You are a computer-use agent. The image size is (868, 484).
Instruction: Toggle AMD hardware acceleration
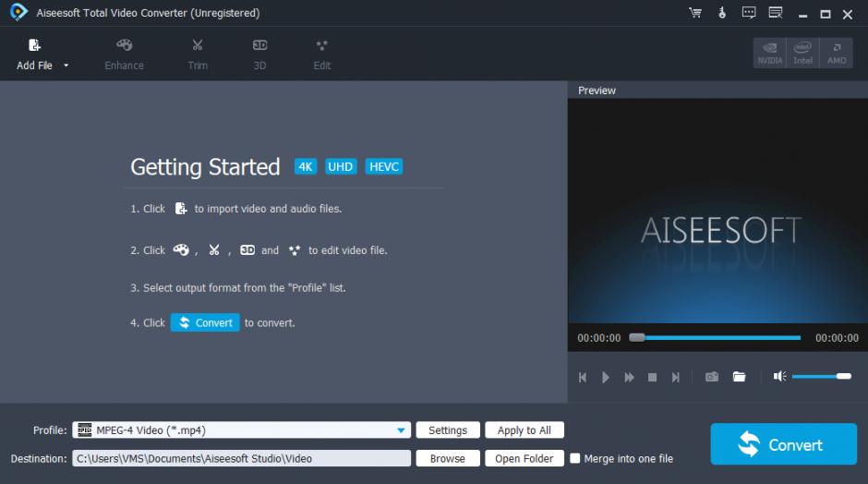(x=837, y=54)
